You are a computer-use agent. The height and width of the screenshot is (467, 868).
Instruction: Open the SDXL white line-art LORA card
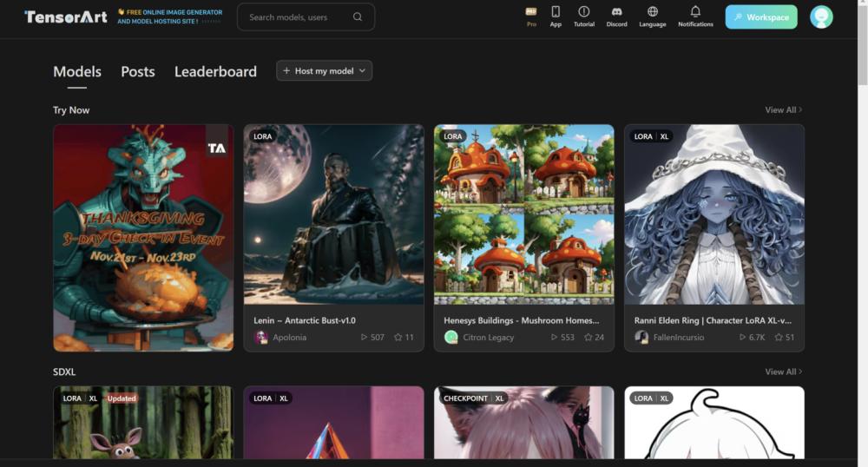[714, 422]
